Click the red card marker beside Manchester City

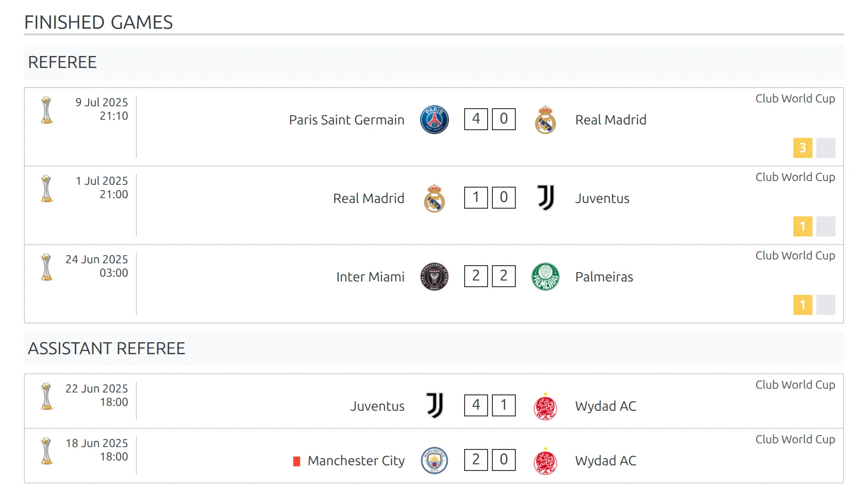point(297,461)
